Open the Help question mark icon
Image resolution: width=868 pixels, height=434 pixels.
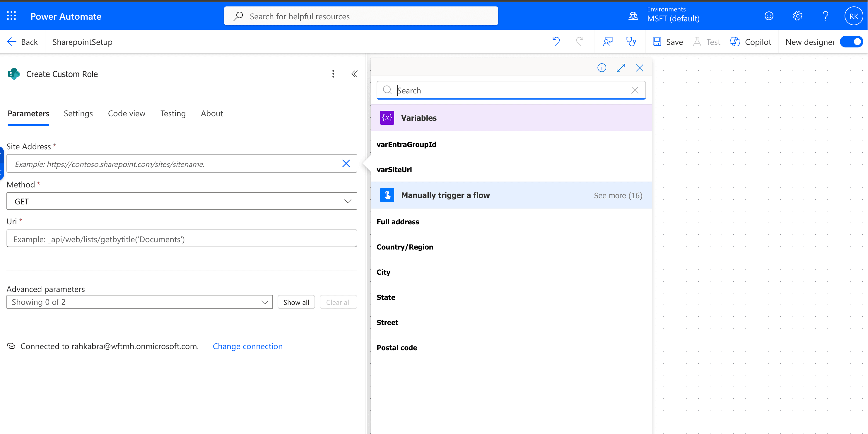(x=825, y=16)
